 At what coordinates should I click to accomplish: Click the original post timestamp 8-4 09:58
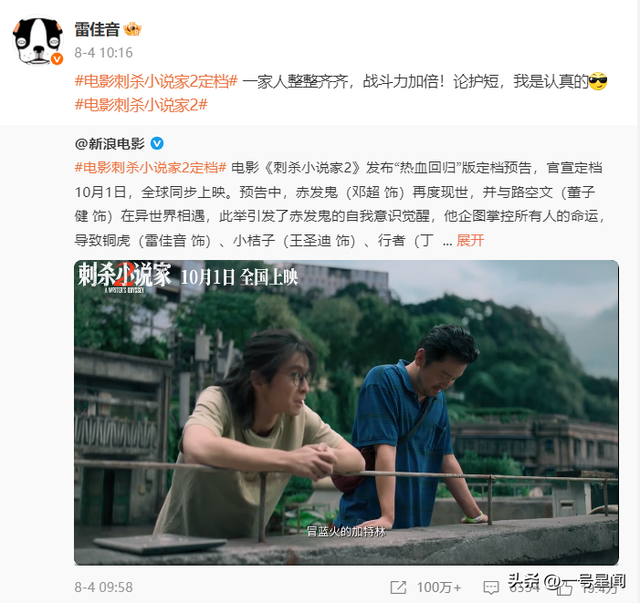(x=104, y=587)
